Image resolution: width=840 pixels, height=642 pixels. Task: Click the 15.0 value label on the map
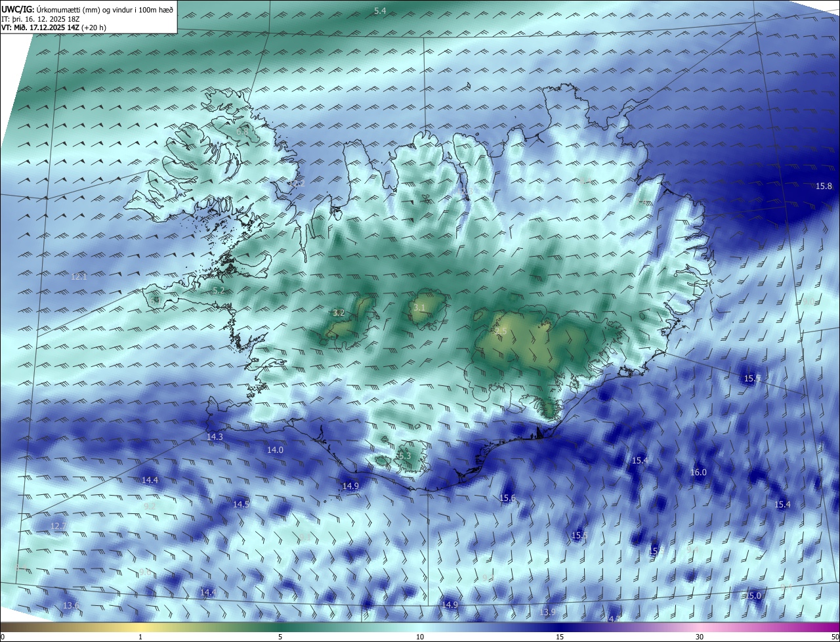(x=753, y=595)
